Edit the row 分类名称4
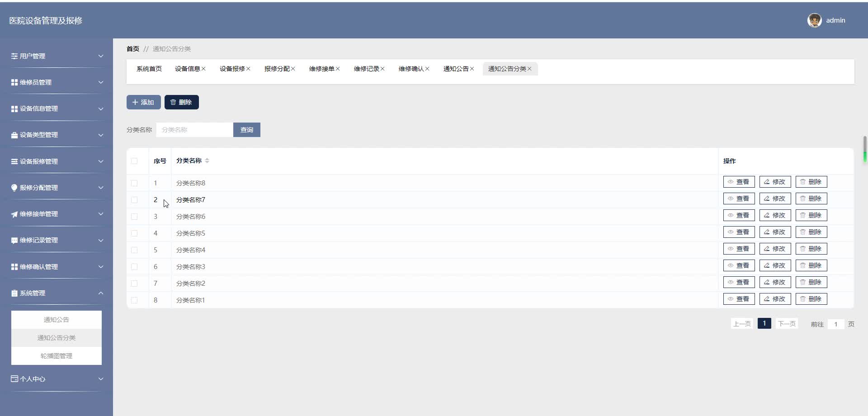 775,249
